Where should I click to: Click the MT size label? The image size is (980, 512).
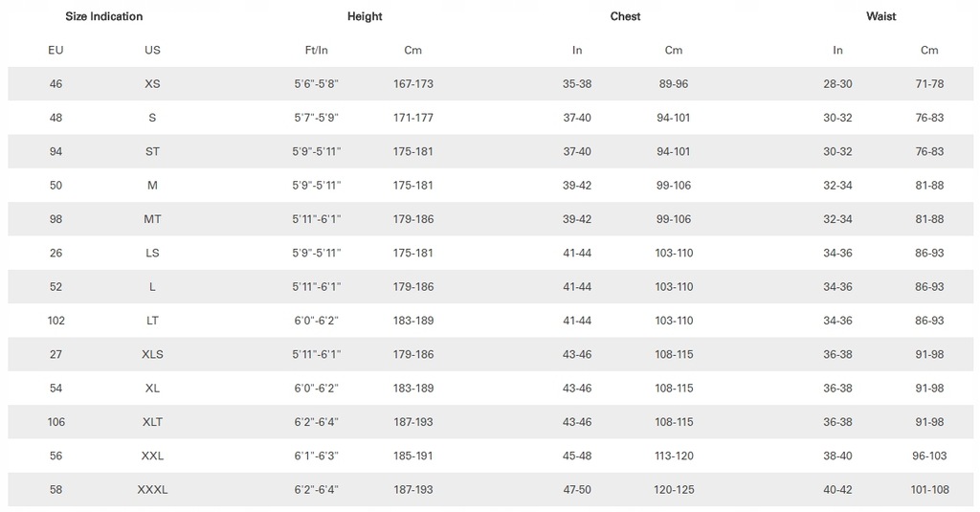[x=152, y=219]
